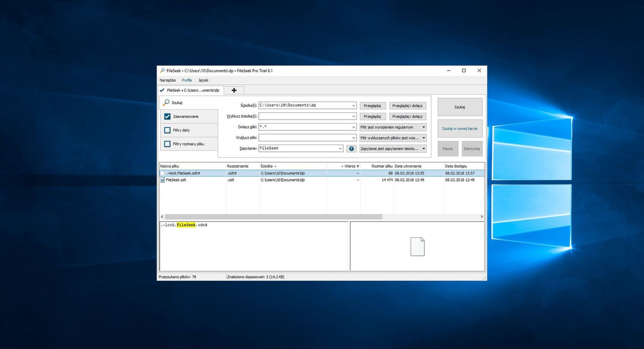
Task: Minimize the FileSeek window
Action: tap(449, 70)
